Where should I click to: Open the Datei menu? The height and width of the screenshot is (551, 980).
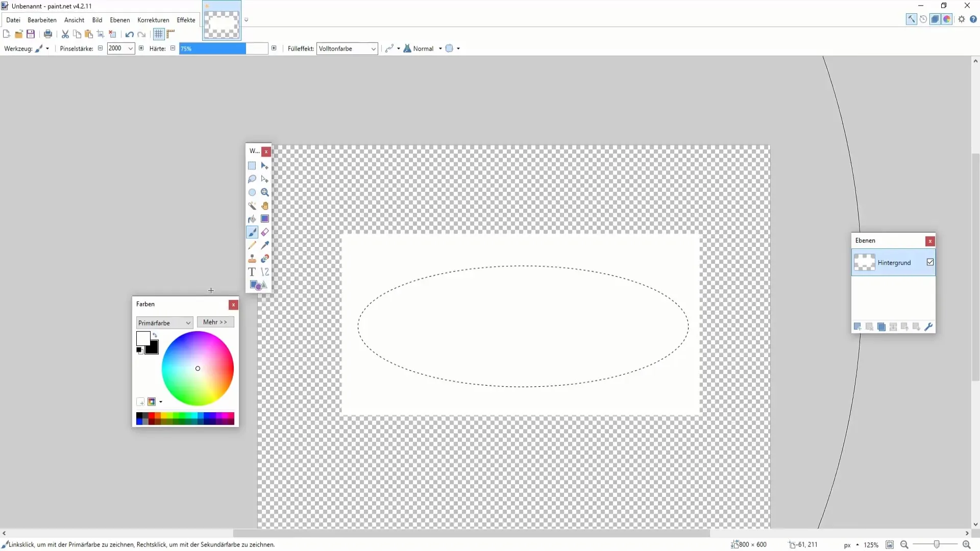point(13,20)
